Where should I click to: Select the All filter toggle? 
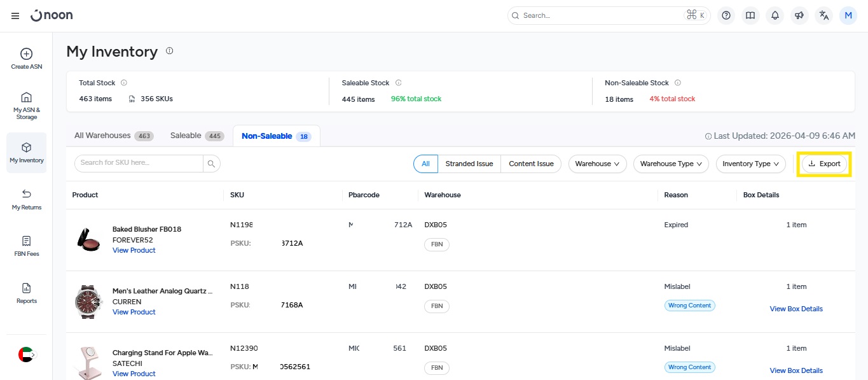[425, 164]
